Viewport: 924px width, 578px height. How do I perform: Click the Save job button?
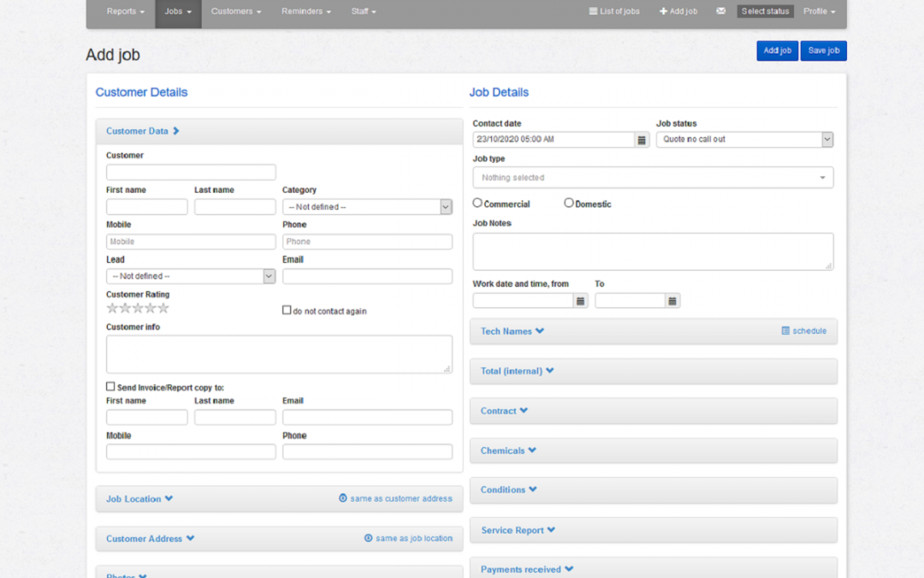tap(823, 51)
